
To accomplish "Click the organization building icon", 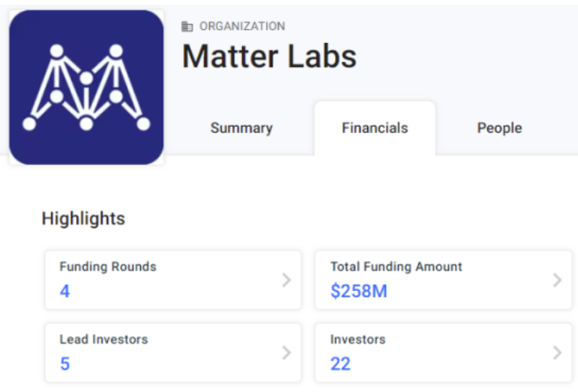I will click(187, 27).
